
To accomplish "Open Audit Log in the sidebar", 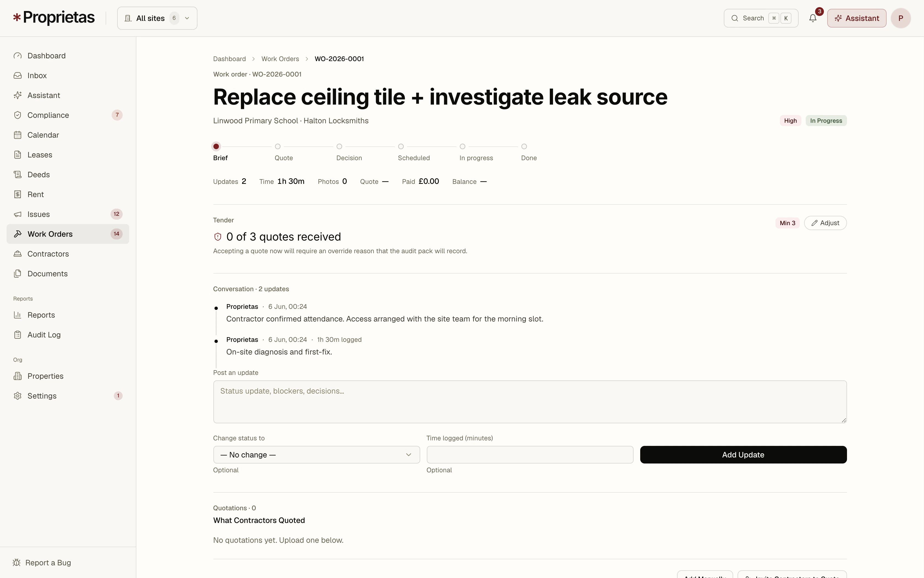I will pos(68,335).
